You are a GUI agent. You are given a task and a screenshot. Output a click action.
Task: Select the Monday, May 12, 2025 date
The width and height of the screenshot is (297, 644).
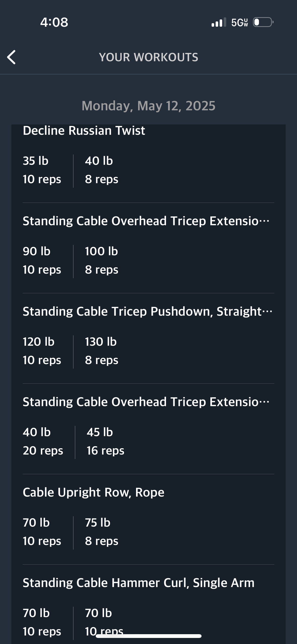coord(148,106)
